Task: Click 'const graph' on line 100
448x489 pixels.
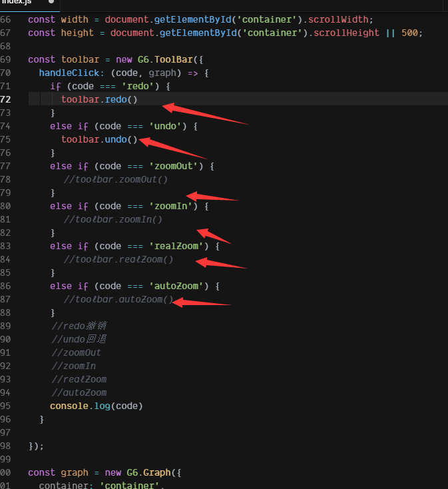Action: point(59,473)
